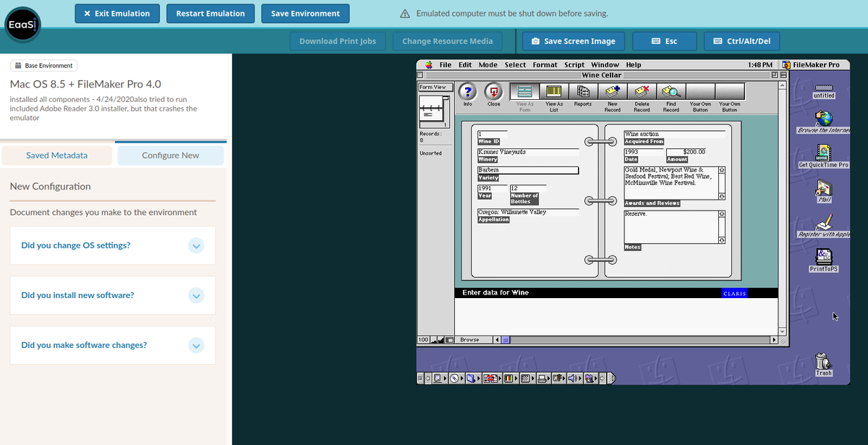
Task: Collapse the control strip end tab
Action: point(610,378)
